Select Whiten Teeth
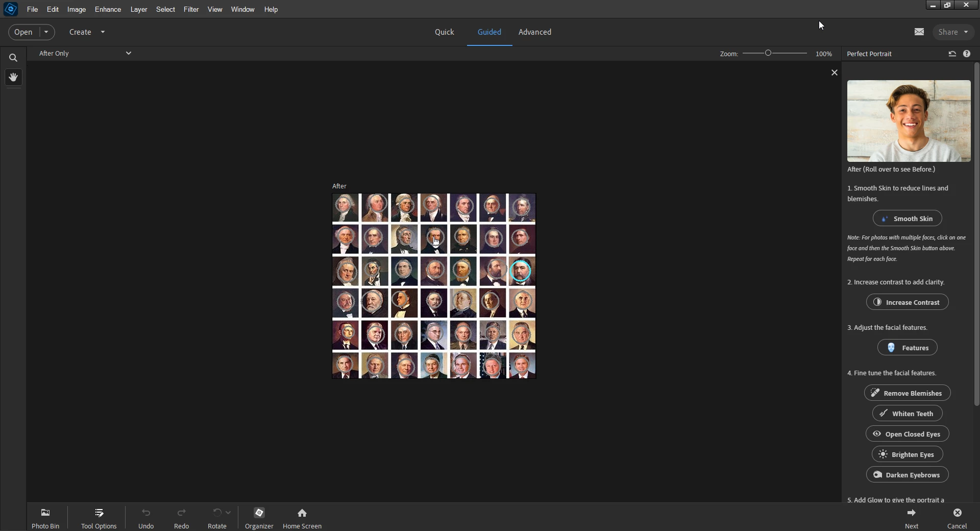Screen dimensions: 980x531 click(908, 414)
